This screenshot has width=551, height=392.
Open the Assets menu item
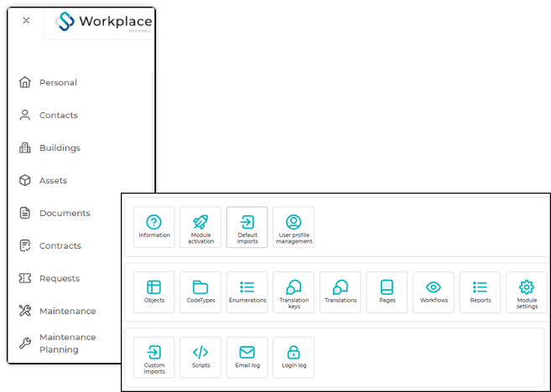pyautogui.click(x=53, y=180)
